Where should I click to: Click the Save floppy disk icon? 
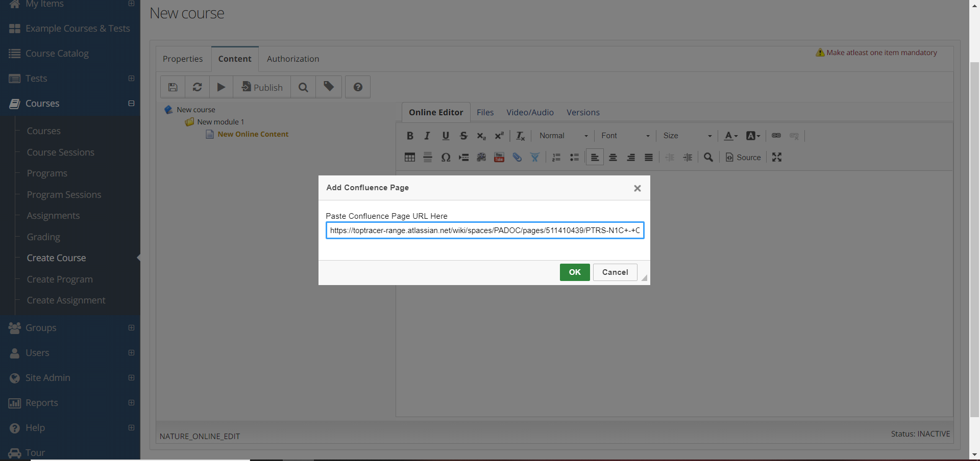(173, 87)
